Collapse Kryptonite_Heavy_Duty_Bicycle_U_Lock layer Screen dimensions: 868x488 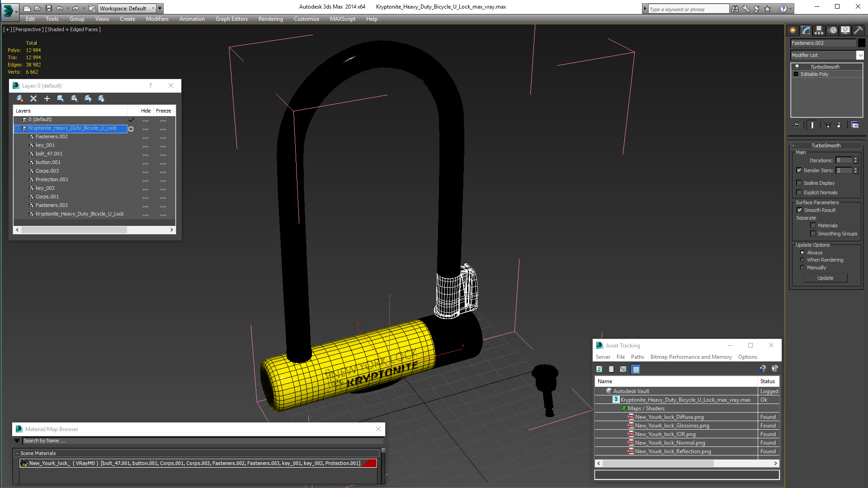tap(17, 128)
